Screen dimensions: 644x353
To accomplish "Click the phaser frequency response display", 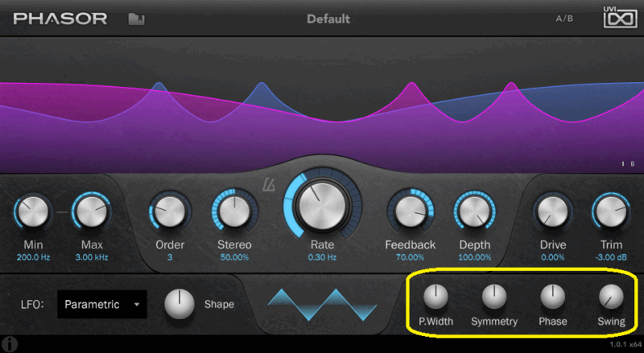I will click(322, 105).
